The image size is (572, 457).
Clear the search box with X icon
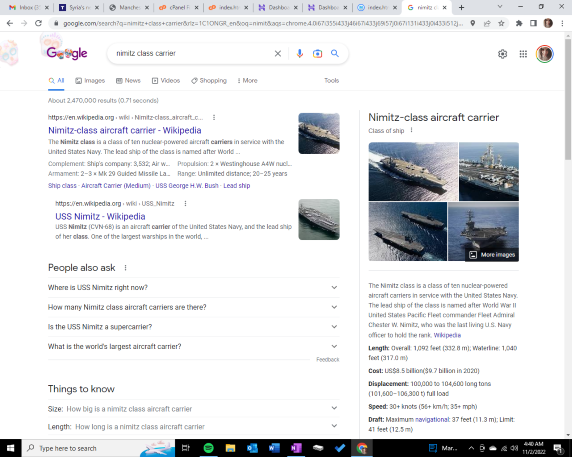point(278,54)
